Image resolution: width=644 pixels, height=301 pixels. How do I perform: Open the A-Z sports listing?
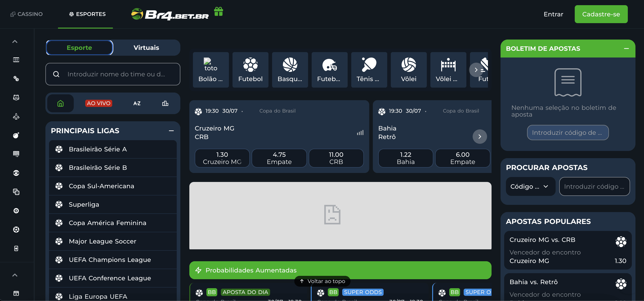click(x=137, y=103)
